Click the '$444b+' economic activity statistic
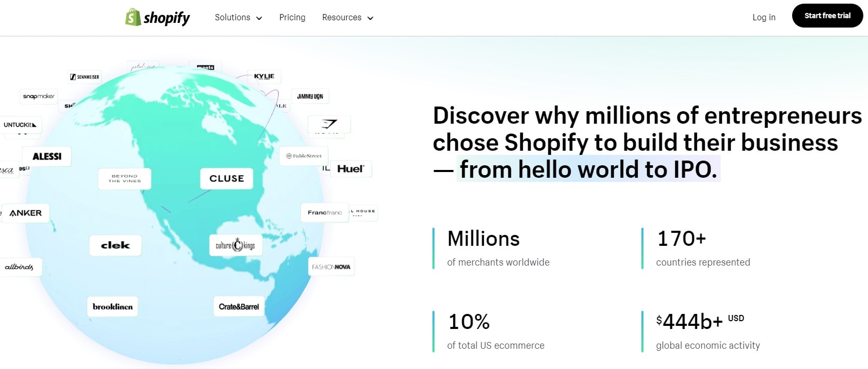The width and height of the screenshot is (868, 369). click(x=700, y=322)
